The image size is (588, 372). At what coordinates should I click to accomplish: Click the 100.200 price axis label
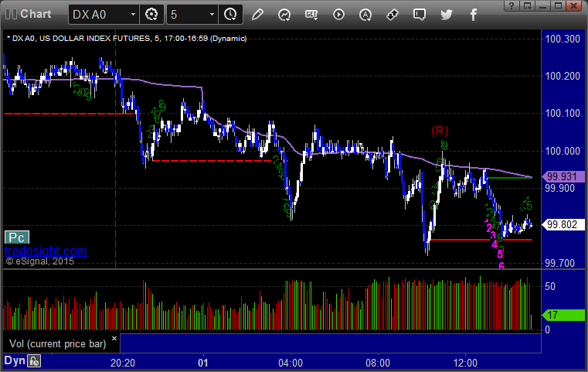pos(563,77)
